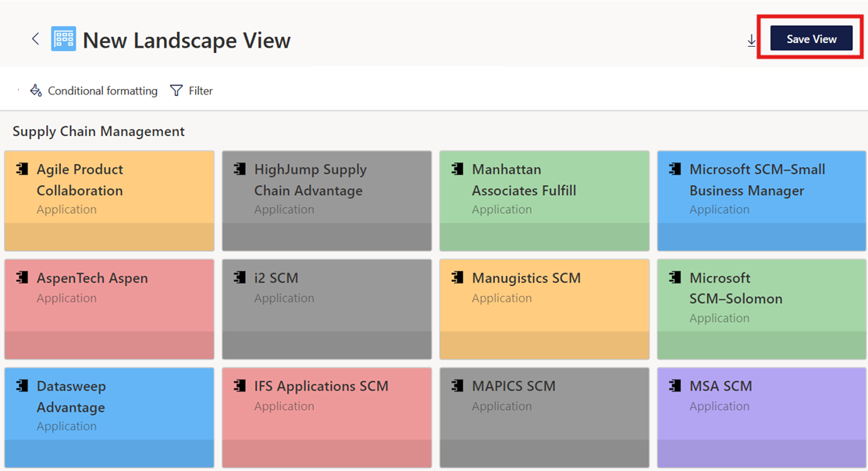Go back using the left chevron arrow

click(35, 39)
